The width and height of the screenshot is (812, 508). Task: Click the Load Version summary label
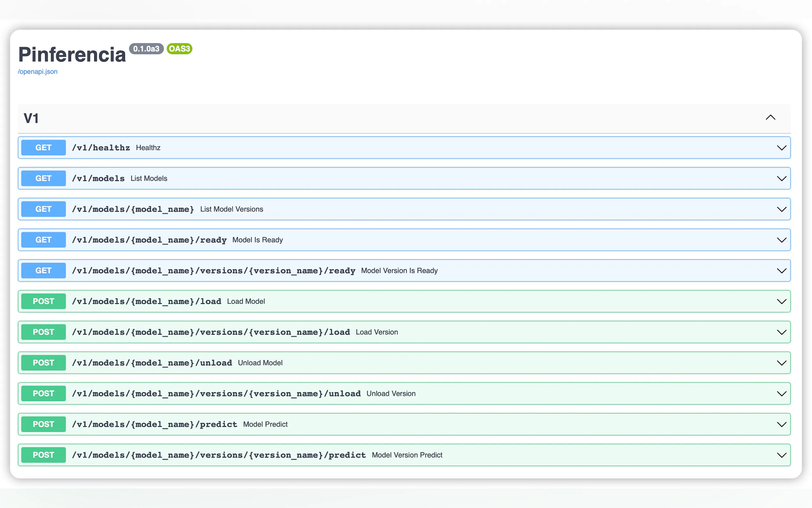[377, 332]
